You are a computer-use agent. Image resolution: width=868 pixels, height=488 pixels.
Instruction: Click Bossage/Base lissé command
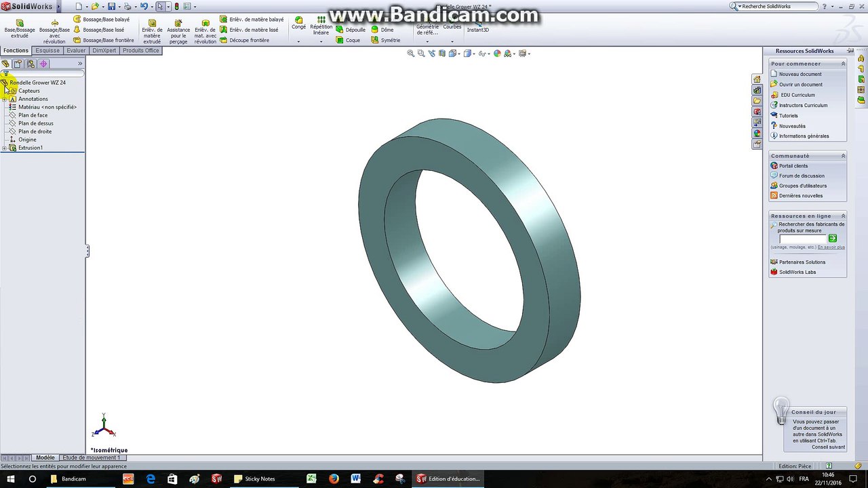tap(99, 30)
